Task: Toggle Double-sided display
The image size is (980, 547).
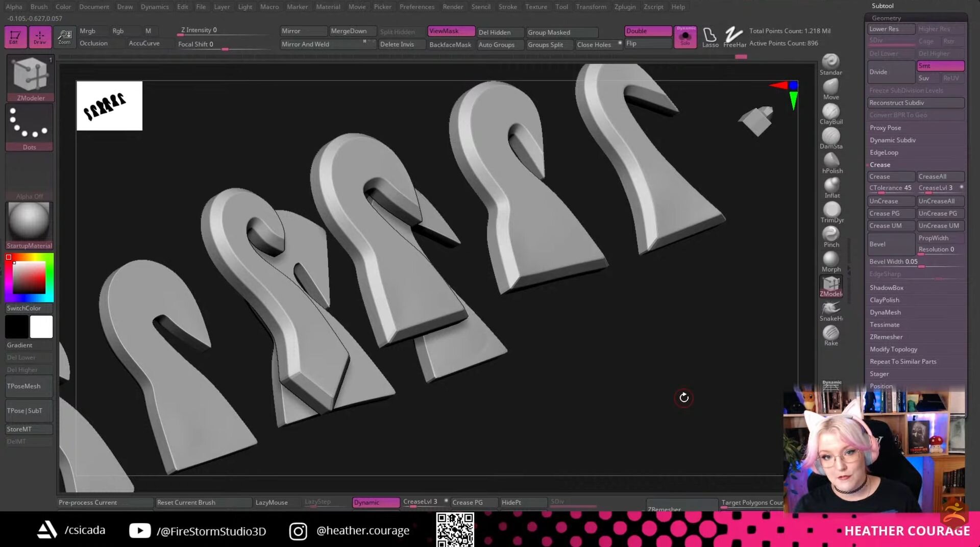Action: pos(647,31)
